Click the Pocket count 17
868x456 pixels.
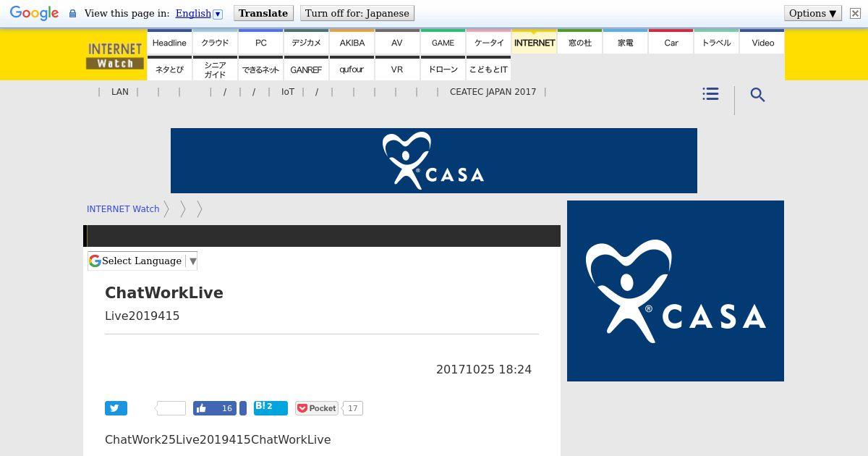pos(352,408)
